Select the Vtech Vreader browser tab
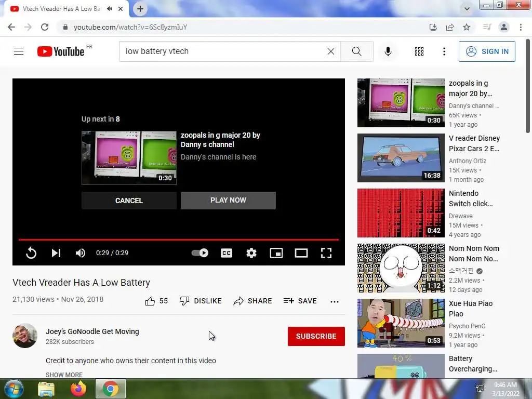 pyautogui.click(x=61, y=9)
